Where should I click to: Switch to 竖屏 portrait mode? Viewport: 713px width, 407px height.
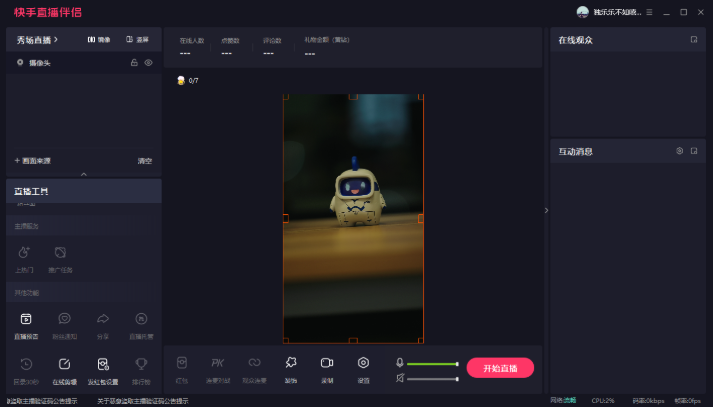(x=137, y=39)
